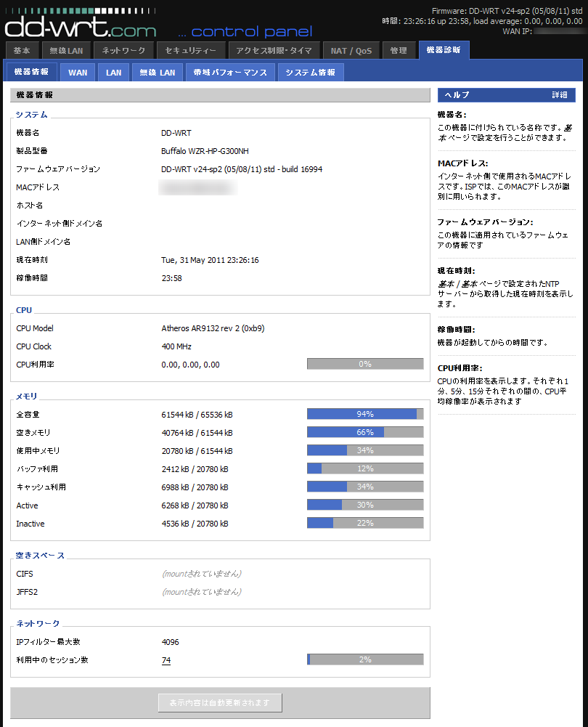588x727 pixels.
Task: Show the LAN status sub-tab
Action: (113, 73)
